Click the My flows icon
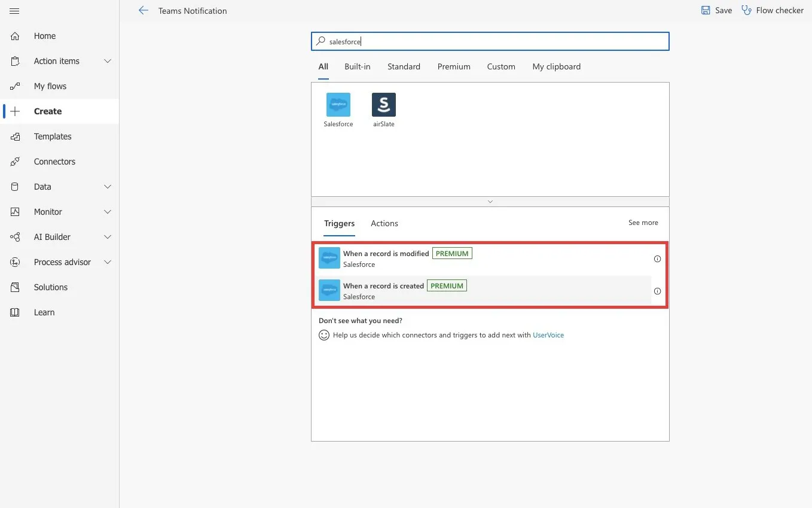 15,86
